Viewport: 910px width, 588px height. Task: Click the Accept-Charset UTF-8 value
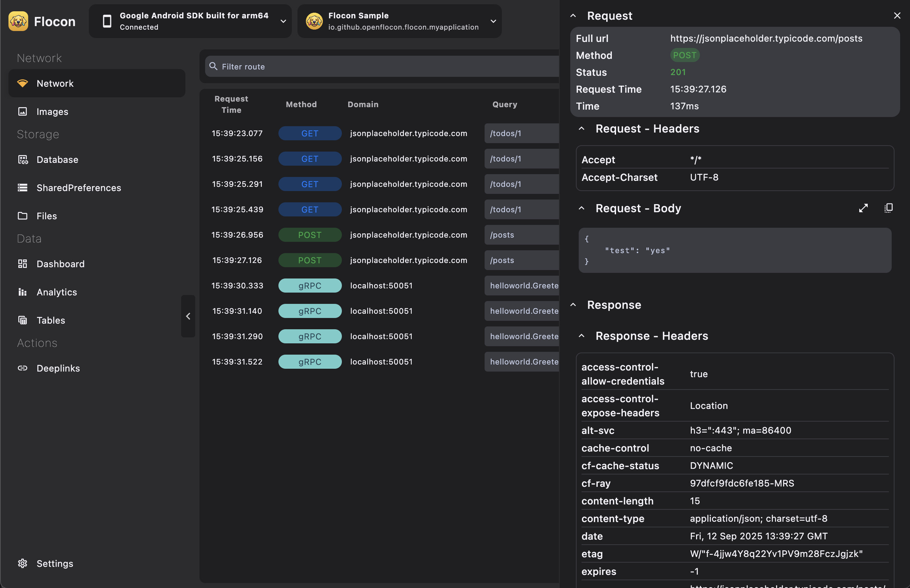(704, 177)
